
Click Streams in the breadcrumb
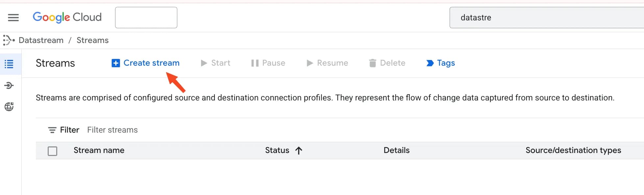click(x=92, y=40)
